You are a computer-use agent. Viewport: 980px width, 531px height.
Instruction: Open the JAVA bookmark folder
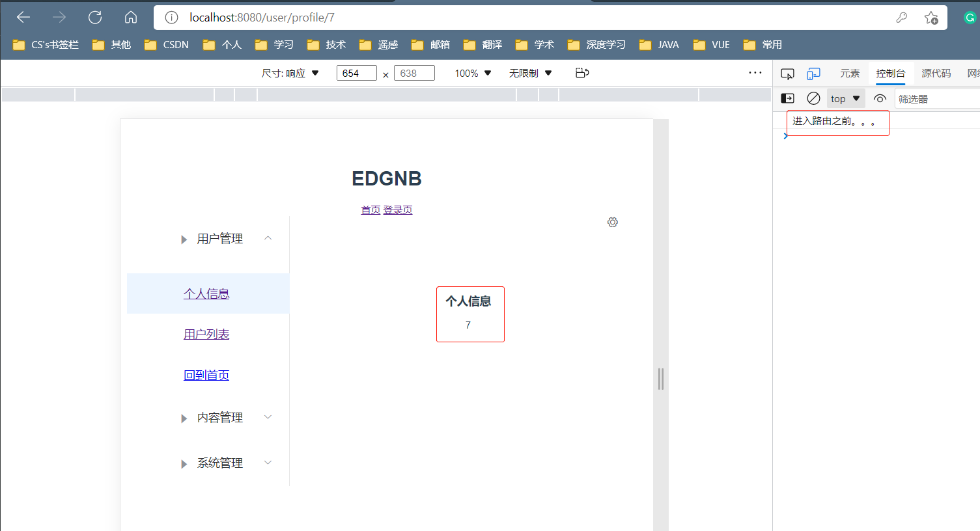(x=659, y=45)
